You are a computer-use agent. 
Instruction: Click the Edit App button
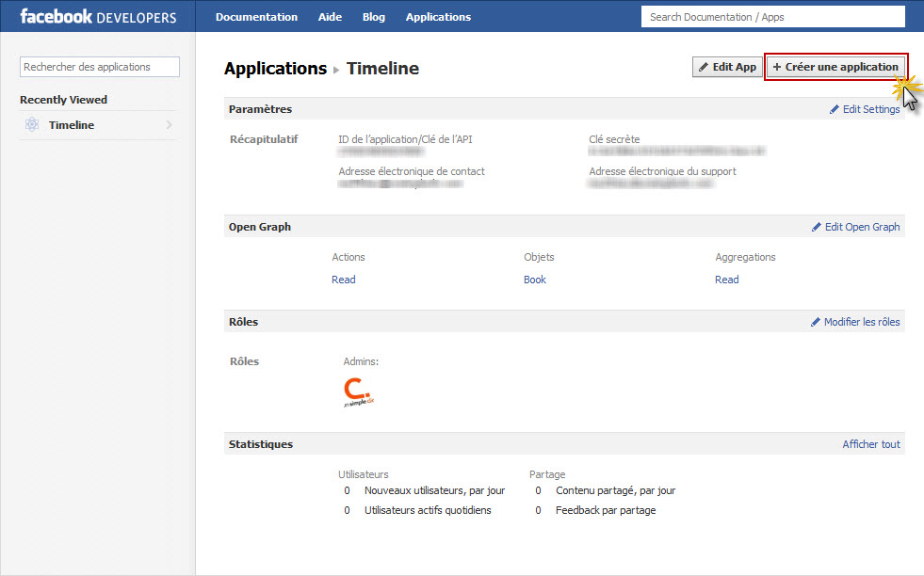click(x=727, y=67)
